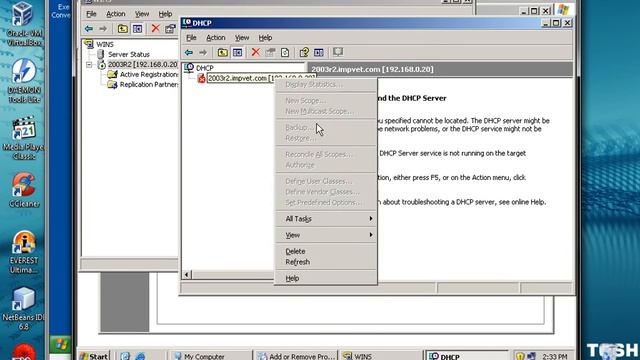
Task: Click left scroll arrow in DHCP tree pane
Action: coord(187,275)
